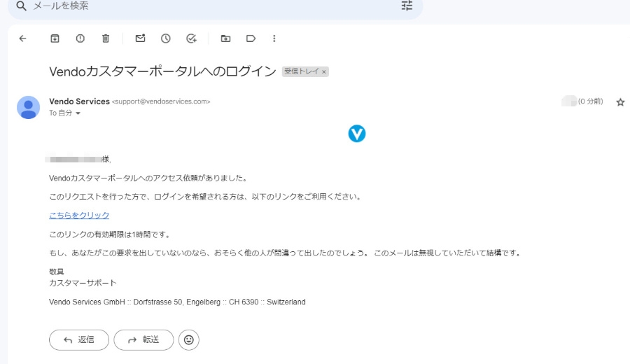Viewport: 630px width, 364px height.
Task: Add an emoji reaction
Action: [x=189, y=340]
